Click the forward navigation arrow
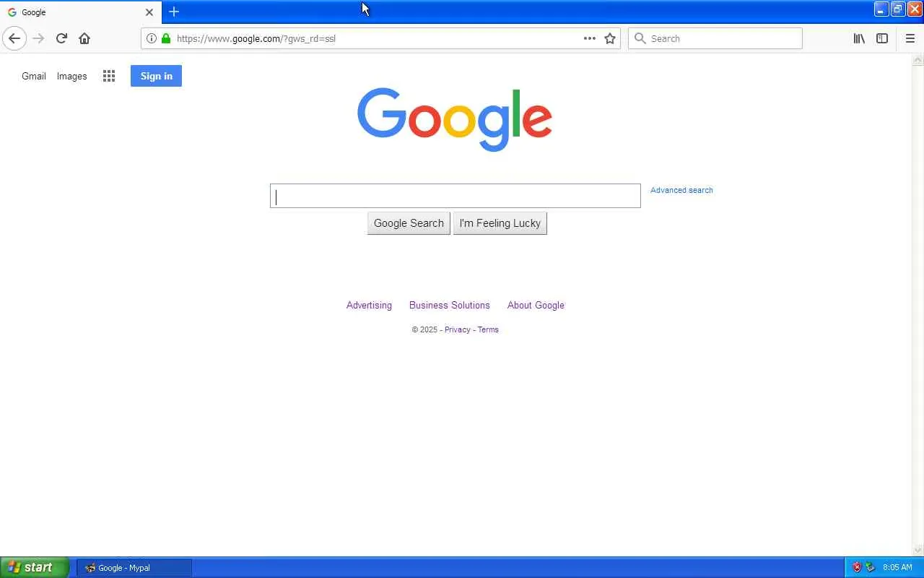 pos(38,38)
